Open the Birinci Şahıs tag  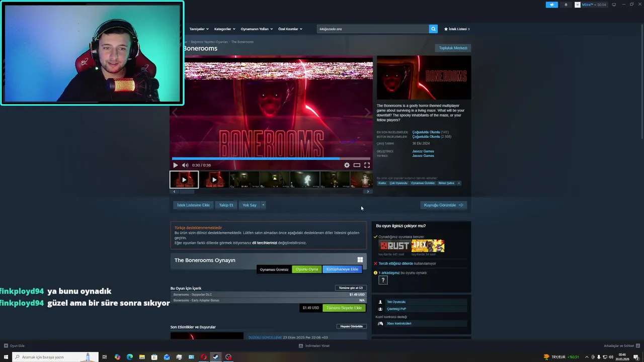pos(446,183)
